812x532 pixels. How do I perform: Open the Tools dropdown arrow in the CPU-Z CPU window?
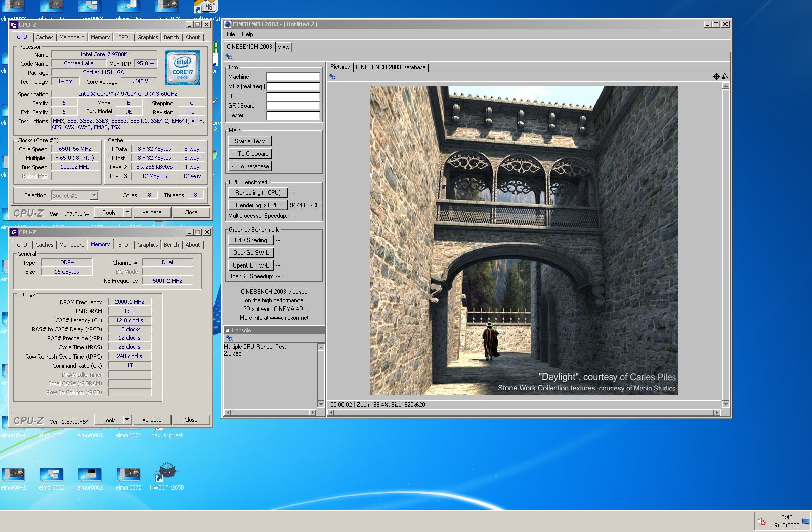(x=127, y=212)
